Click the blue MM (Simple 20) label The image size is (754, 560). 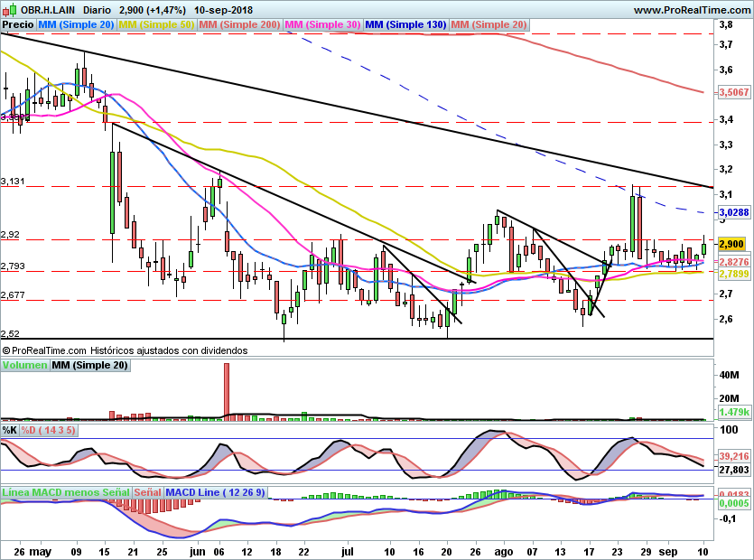click(77, 25)
